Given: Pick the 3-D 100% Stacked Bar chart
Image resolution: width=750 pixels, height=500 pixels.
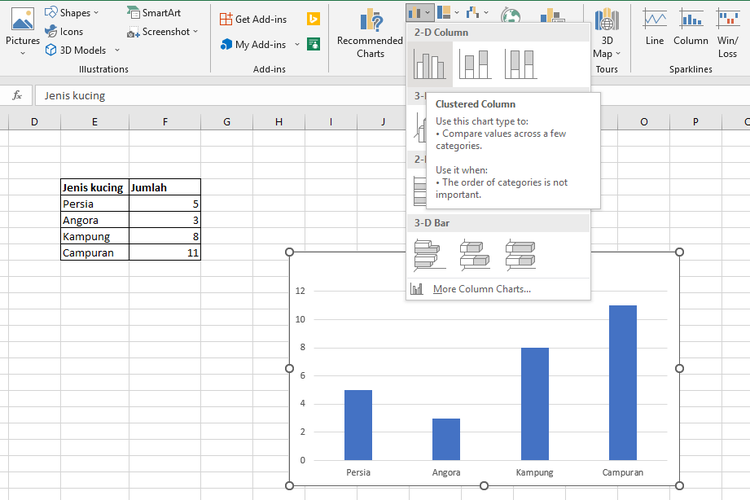Looking at the screenshot, I should pyautogui.click(x=520, y=255).
